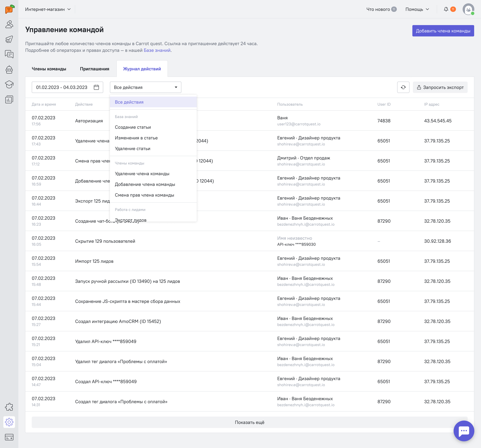The image size is (481, 448).
Task: Open the date picker calendar icon
Action: 96,87
